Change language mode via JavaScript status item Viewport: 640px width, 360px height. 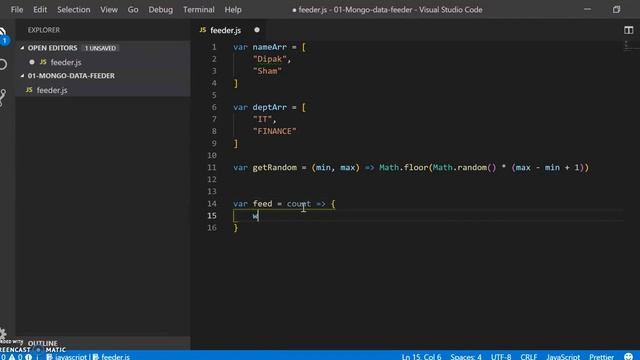pos(563,356)
